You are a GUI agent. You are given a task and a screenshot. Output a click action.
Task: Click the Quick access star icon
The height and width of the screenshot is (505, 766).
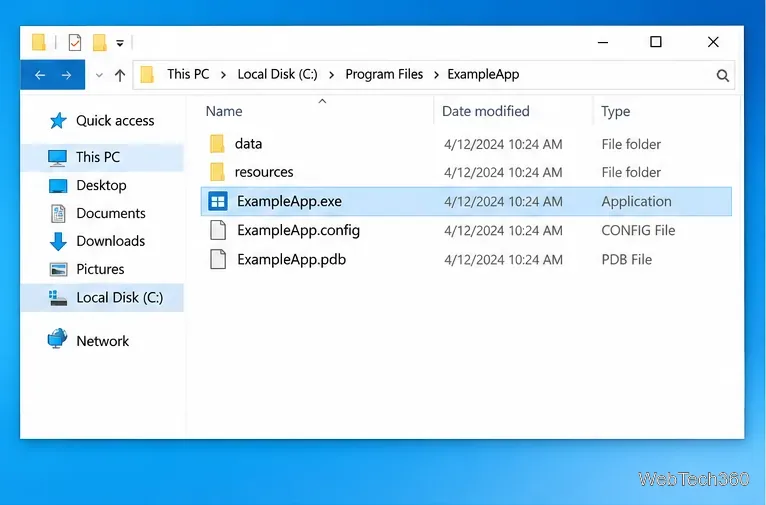[58, 120]
